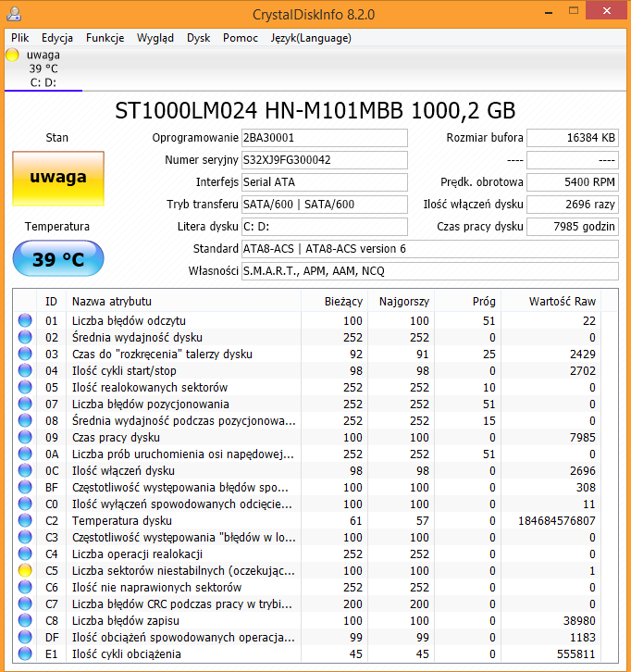Click the blue status icon of attribute 03

tap(25, 354)
